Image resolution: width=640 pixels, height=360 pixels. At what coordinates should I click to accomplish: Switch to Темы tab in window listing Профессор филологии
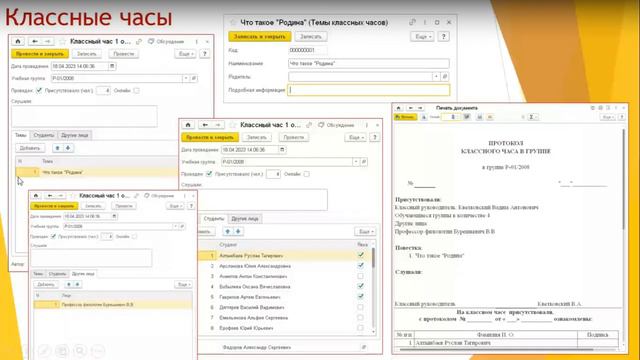click(x=38, y=274)
